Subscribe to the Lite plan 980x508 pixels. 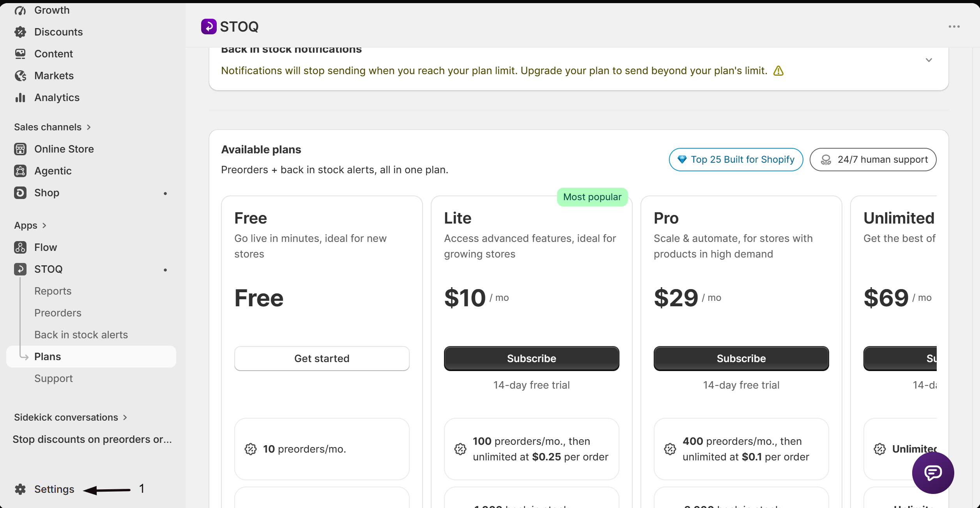[x=532, y=359]
